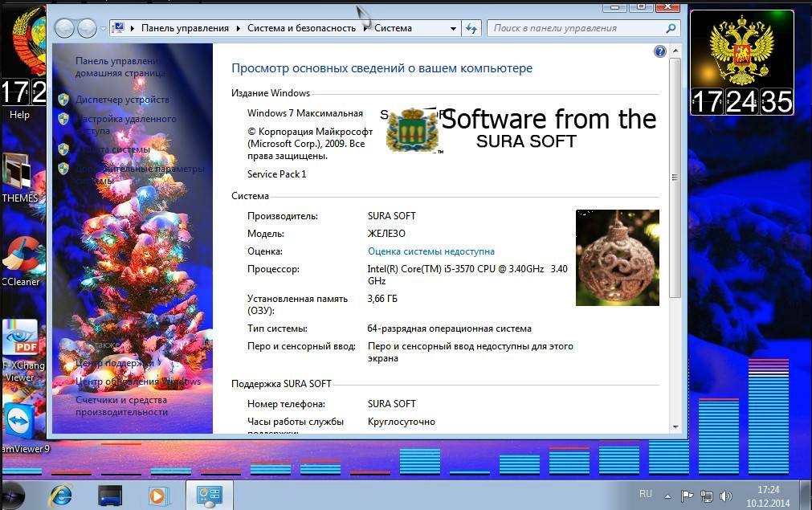Open recent pages dropdown beside navigation arrows
This screenshot has height=510, width=812.
coord(103,28)
